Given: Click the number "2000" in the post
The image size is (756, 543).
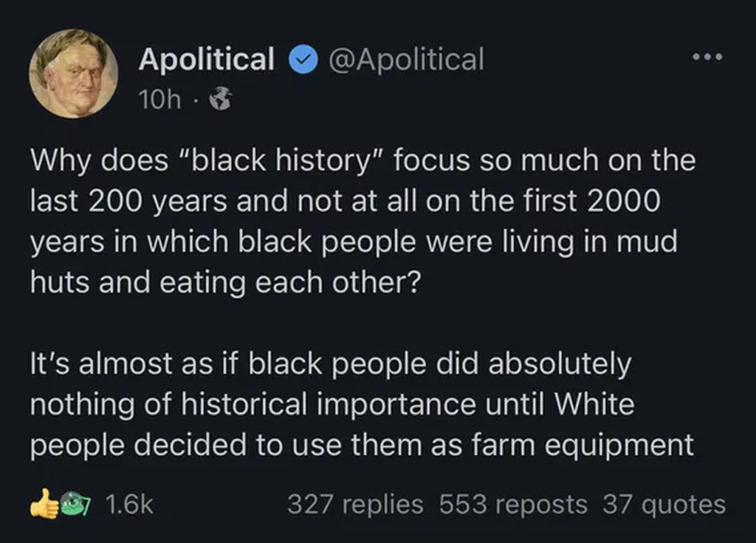Looking at the screenshot, I should click(x=627, y=202).
